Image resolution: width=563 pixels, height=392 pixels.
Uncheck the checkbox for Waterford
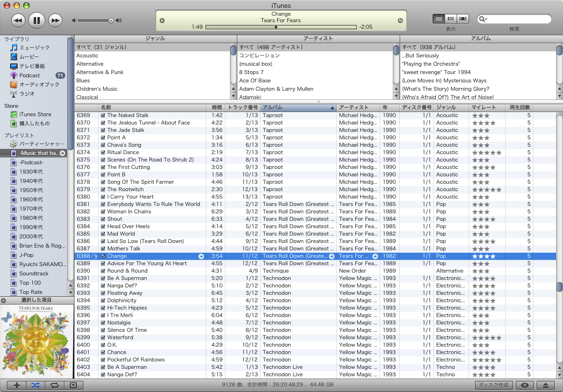[103, 337]
